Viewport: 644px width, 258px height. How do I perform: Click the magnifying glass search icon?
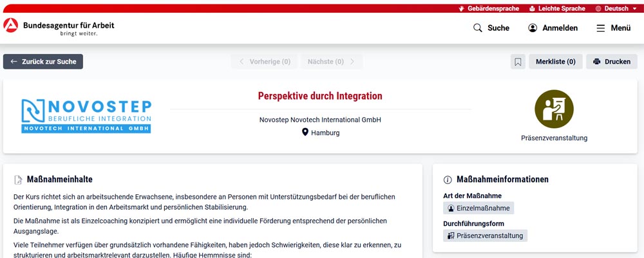click(x=478, y=28)
